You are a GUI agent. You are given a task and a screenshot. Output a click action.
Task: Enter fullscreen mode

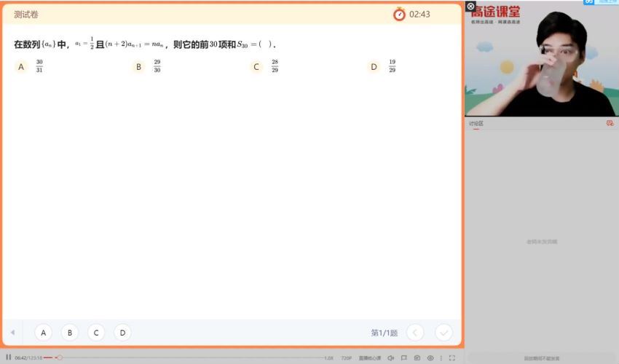click(x=452, y=358)
